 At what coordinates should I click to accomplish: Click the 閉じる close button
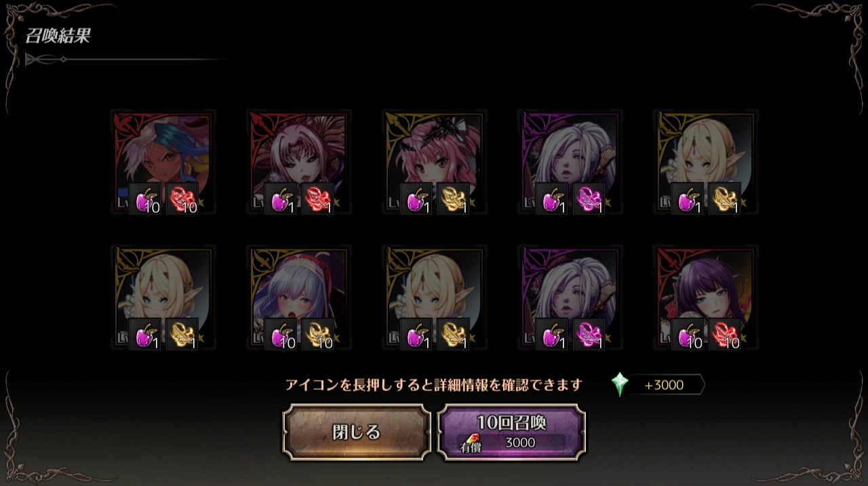coord(357,432)
